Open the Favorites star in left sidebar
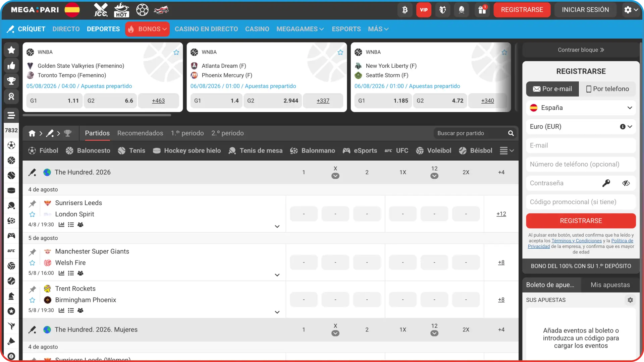 [x=11, y=50]
